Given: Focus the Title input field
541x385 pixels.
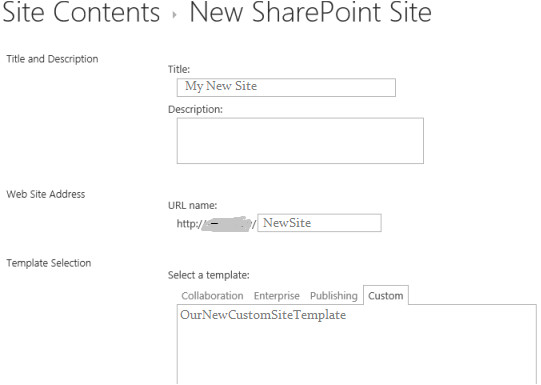Looking at the screenshot, I should click(286, 88).
